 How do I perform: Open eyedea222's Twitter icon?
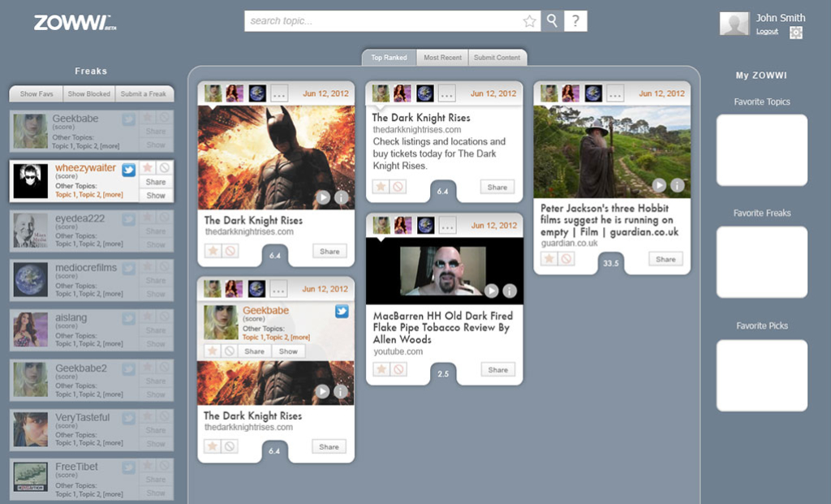[129, 219]
